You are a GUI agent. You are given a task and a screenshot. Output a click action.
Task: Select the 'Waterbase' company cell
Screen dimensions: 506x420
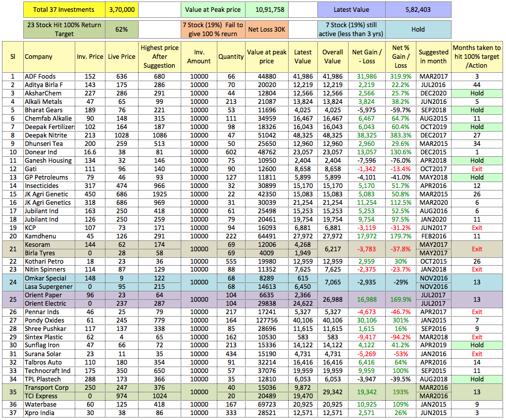click(49, 404)
